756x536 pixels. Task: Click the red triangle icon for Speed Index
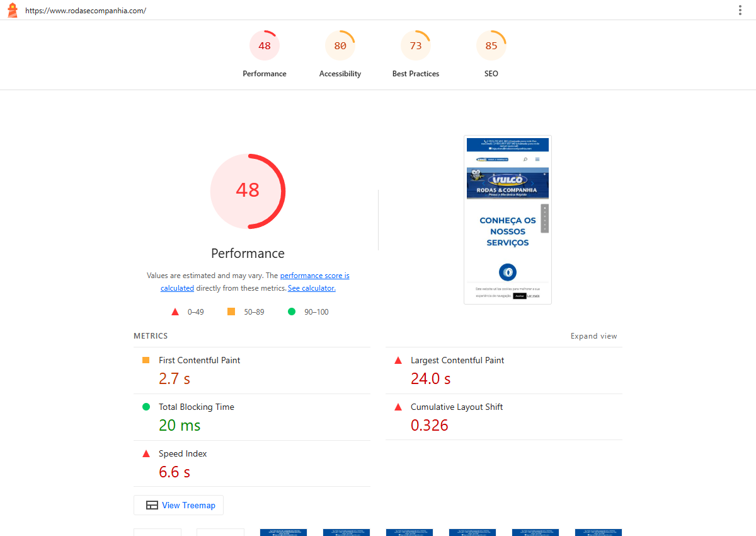(x=146, y=453)
